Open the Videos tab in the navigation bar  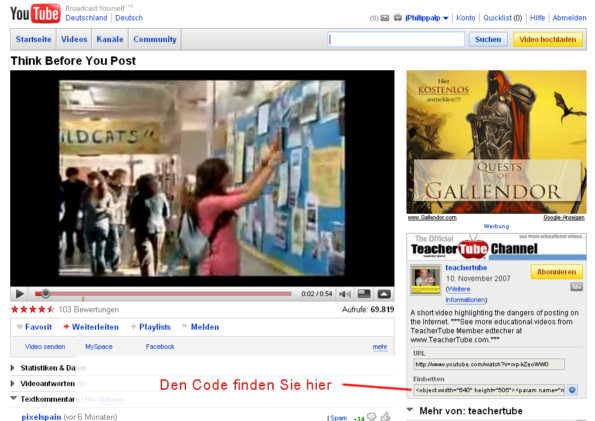[x=74, y=39]
